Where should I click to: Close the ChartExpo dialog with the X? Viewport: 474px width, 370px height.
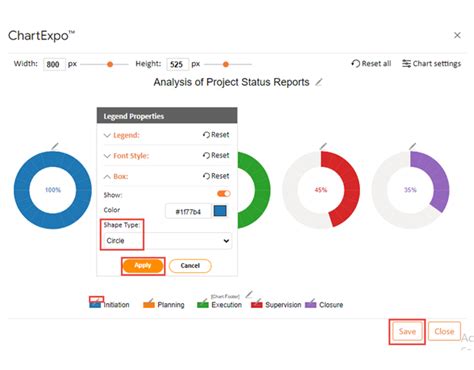(x=457, y=35)
